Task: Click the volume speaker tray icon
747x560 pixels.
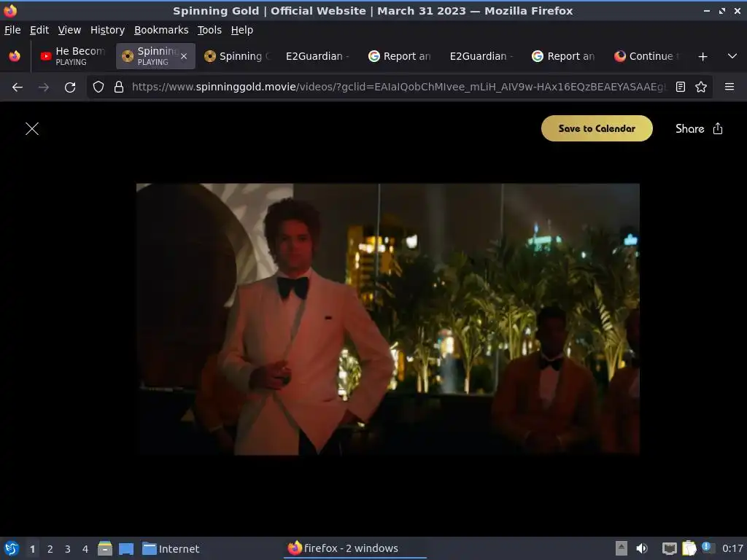Action: click(642, 548)
